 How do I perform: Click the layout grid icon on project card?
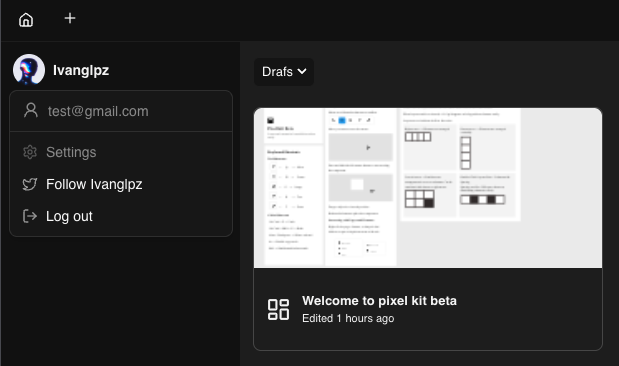point(278,310)
